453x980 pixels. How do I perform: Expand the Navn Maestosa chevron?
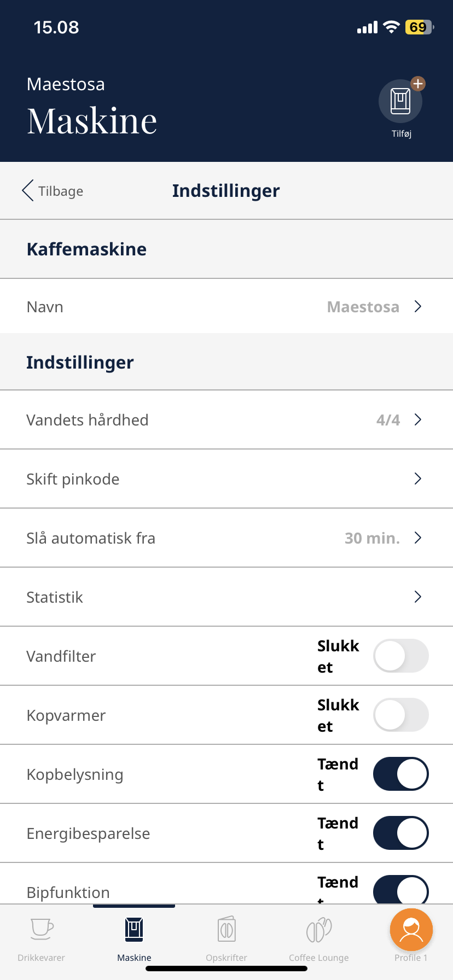coord(418,307)
